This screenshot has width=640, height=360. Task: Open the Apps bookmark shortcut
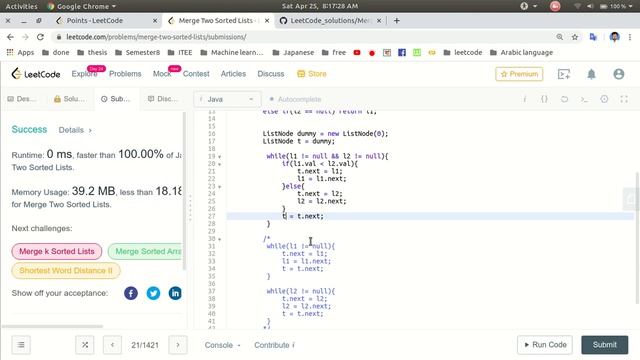(20, 52)
